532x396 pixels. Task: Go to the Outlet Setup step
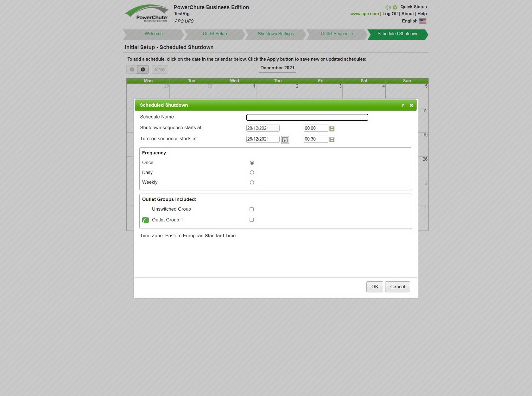tap(215, 34)
